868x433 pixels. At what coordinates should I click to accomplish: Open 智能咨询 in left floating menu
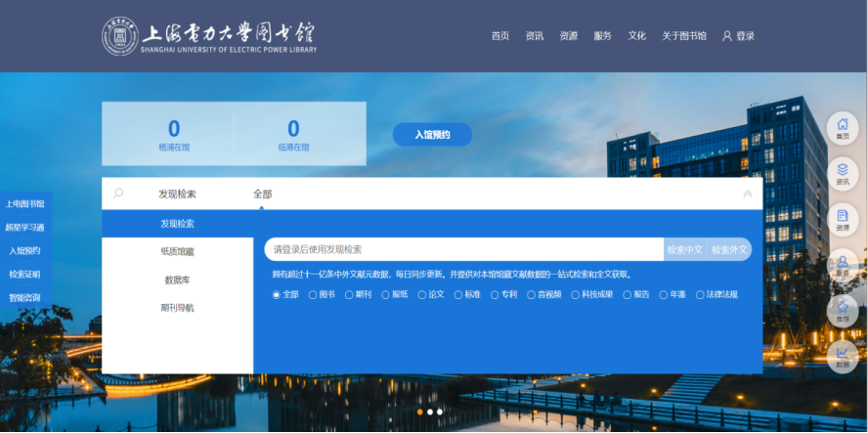pyautogui.click(x=24, y=298)
